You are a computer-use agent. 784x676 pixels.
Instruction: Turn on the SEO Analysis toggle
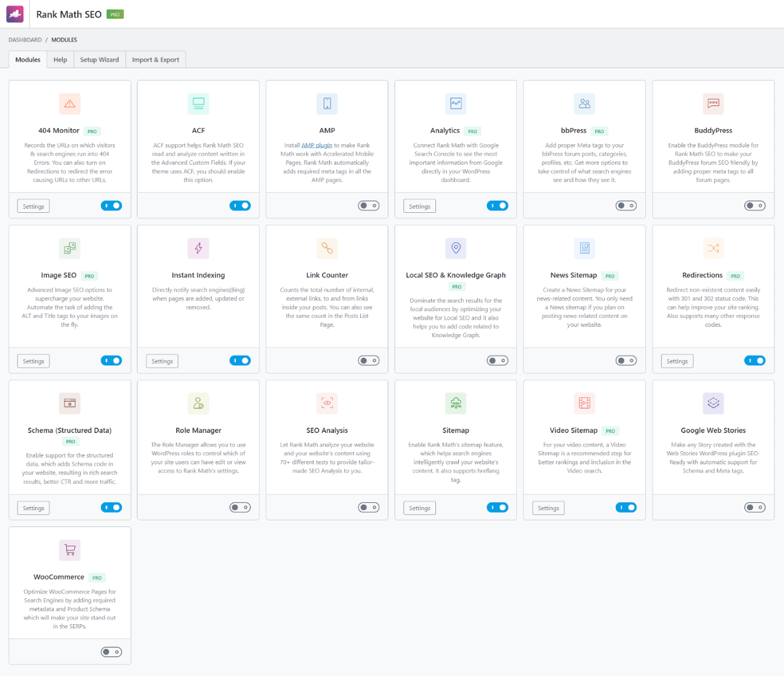click(368, 508)
